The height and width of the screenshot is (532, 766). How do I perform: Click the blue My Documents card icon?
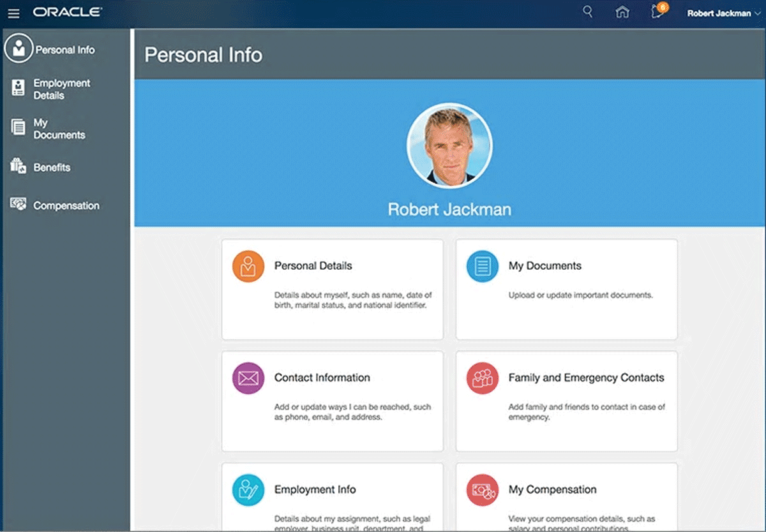tap(483, 266)
